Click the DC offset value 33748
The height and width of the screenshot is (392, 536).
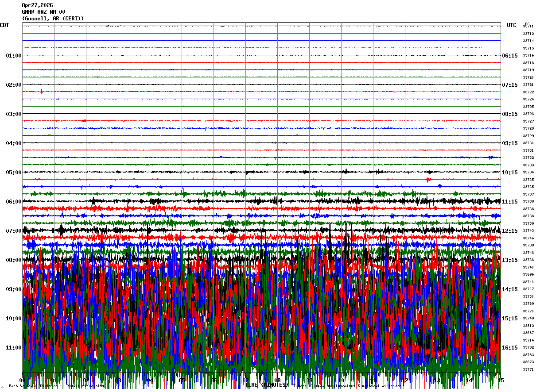pos(528,319)
